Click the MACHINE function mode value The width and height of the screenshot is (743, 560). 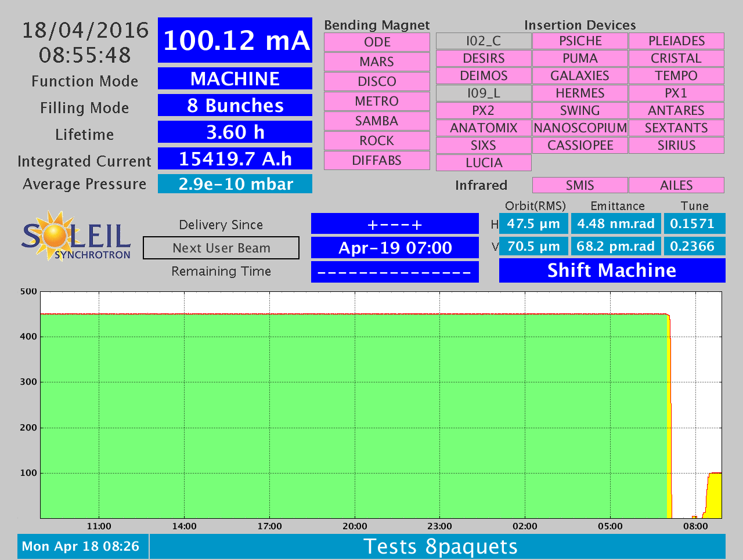[x=235, y=78]
